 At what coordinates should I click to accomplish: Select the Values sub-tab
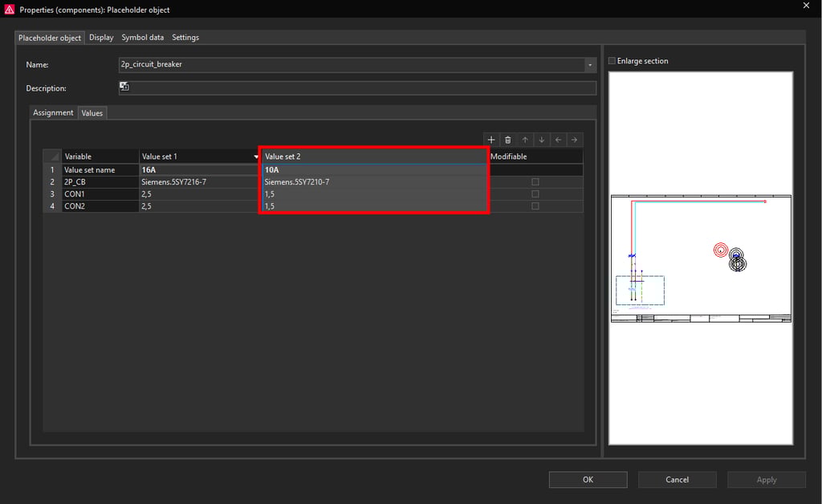92,113
